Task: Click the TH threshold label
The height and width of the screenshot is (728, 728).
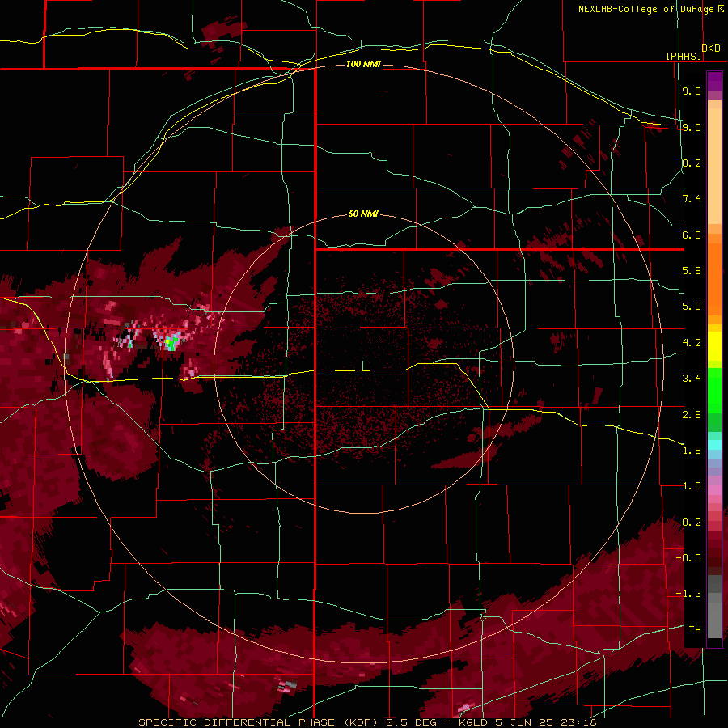Action: 695,630
